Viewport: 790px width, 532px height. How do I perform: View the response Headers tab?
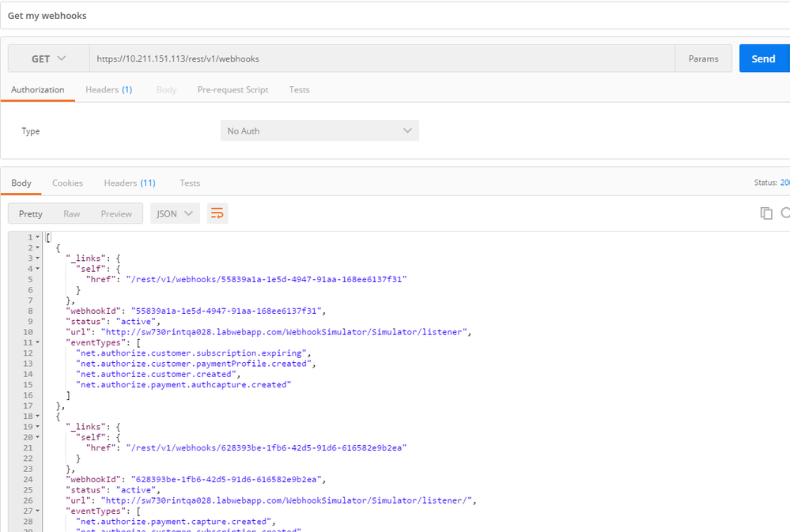(129, 183)
